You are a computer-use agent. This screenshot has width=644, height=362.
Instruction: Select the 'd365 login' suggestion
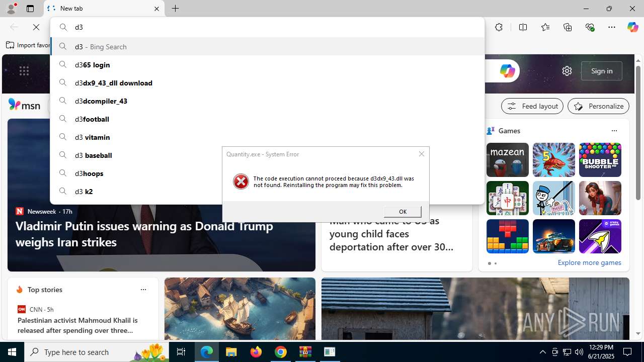click(x=267, y=64)
